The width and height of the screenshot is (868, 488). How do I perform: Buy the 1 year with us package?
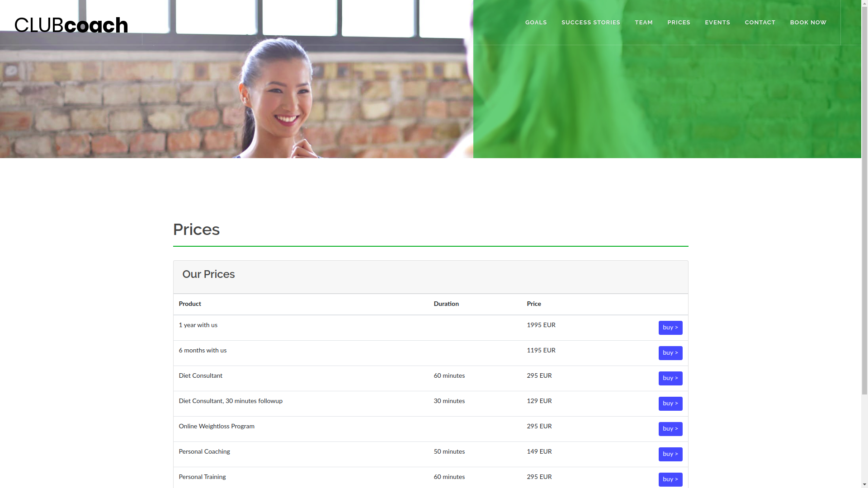670,328
